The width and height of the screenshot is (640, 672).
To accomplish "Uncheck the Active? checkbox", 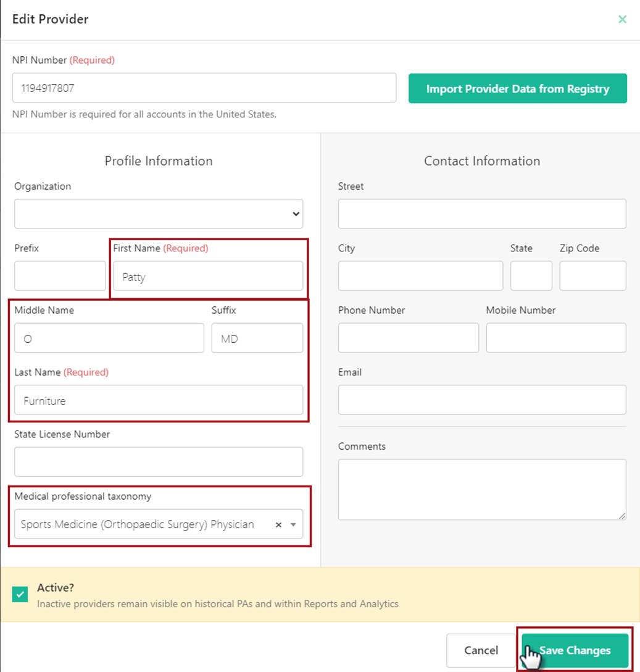I will (20, 594).
